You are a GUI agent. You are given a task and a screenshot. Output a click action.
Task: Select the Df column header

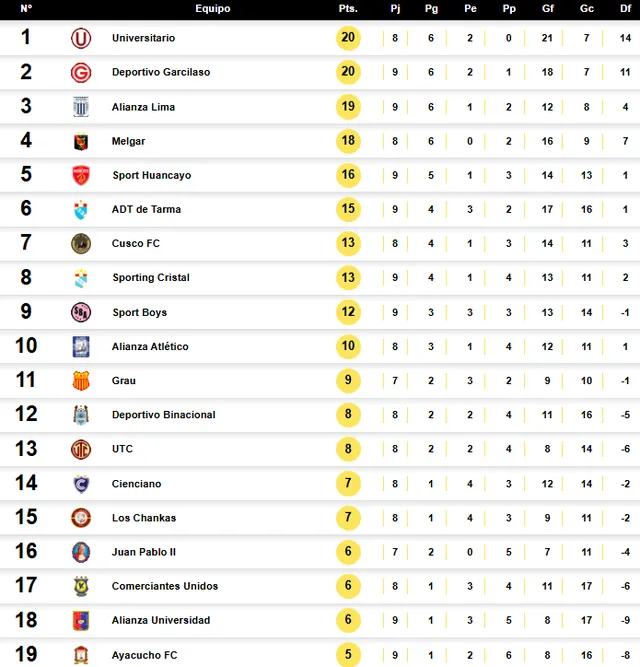click(625, 9)
